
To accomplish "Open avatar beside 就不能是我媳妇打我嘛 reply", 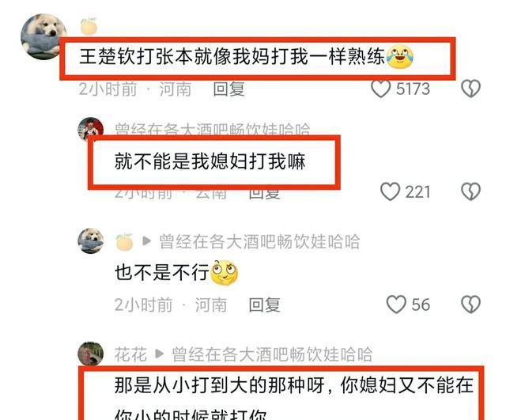I will [x=90, y=129].
